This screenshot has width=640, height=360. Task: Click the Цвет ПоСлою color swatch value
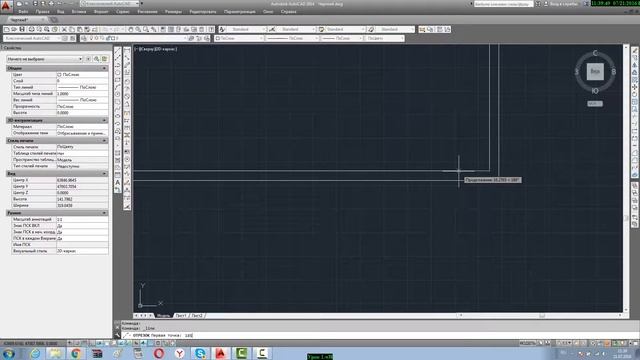(82, 75)
